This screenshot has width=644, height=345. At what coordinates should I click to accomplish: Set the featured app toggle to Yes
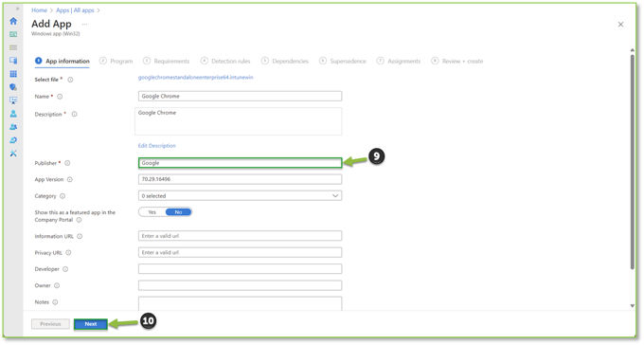(152, 212)
